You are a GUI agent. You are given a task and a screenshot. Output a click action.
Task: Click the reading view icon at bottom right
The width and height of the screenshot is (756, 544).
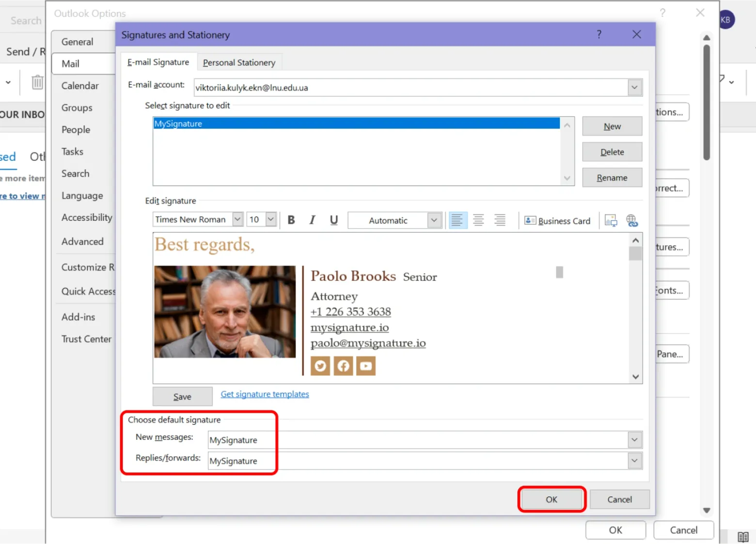(x=743, y=537)
